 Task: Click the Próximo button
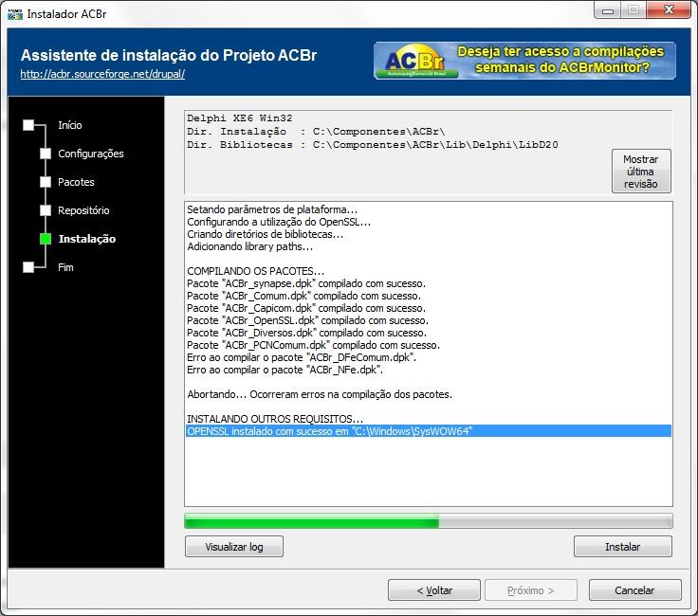click(531, 590)
